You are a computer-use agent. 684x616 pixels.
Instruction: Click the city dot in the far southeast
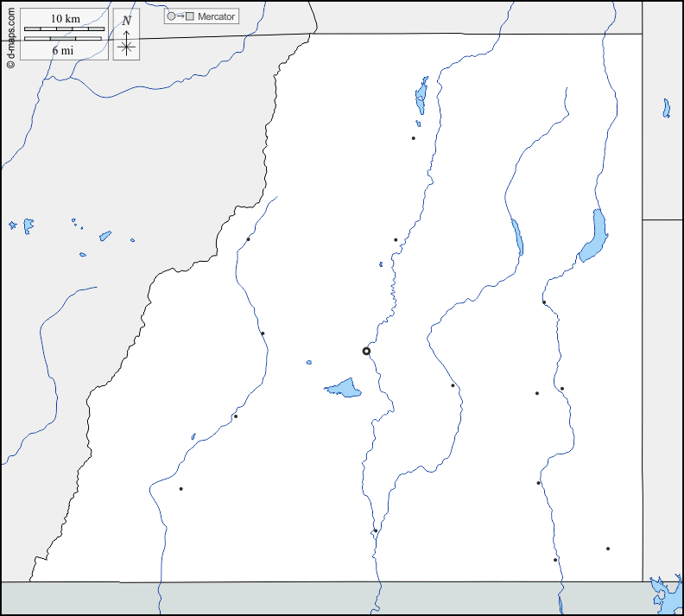tap(608, 549)
